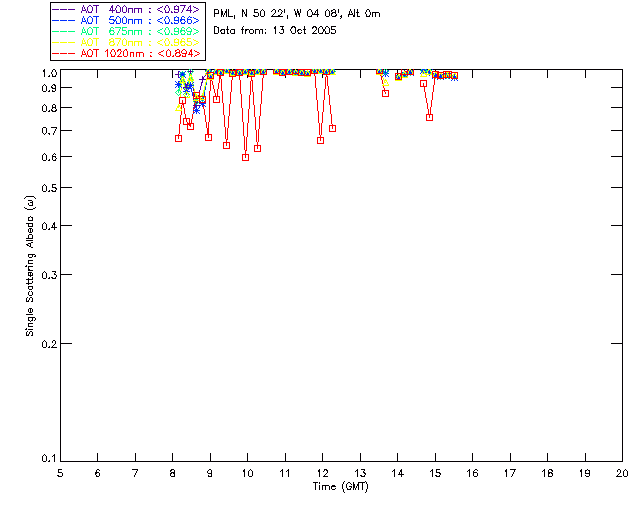Click the x-axis tick label '10'
Screen dimensions: 640x512
(x=247, y=473)
